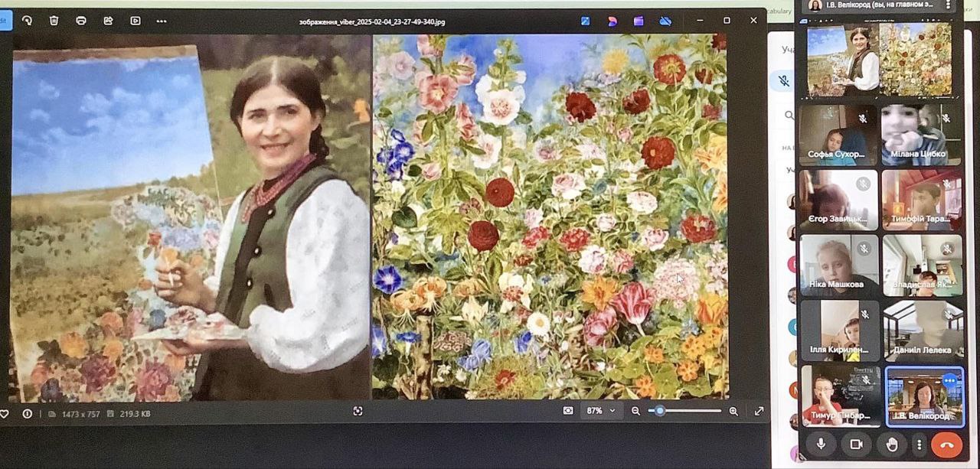
Task: Click muted mic icon on Єгор Завицьк tile
Action: pyautogui.click(x=863, y=184)
